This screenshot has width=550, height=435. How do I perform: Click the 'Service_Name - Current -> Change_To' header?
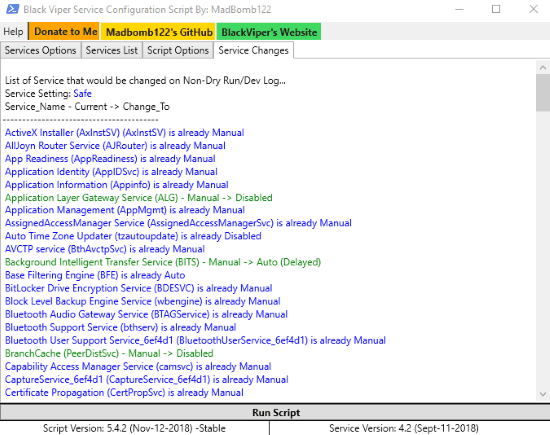pyautogui.click(x=87, y=107)
